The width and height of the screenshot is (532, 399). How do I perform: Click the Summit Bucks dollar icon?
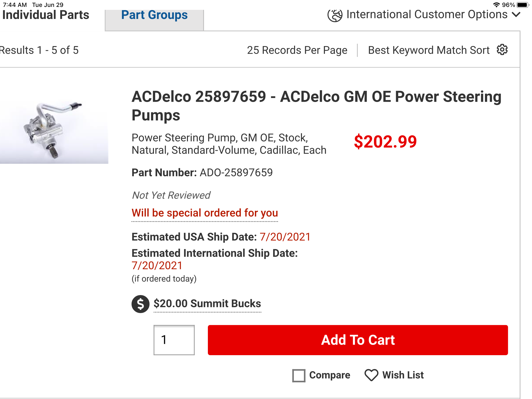coord(140,304)
